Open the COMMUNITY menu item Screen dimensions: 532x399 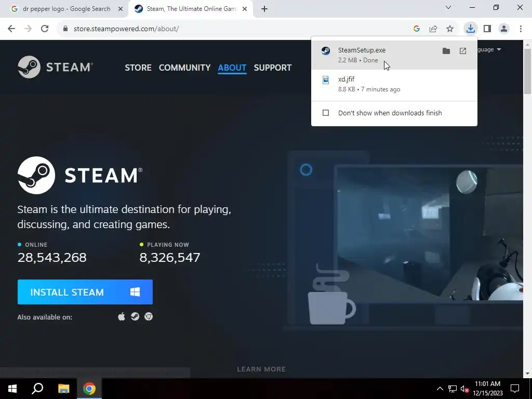pos(184,68)
